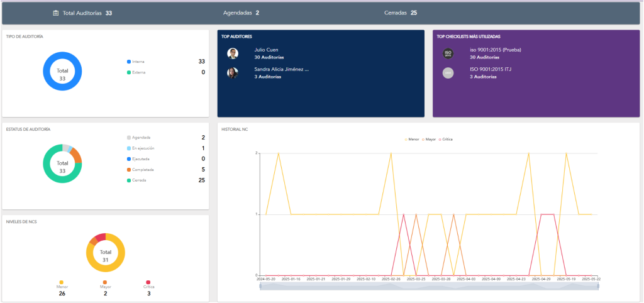Viewport: 644px width, 303px height.
Task: Open Julio Cuen's auditor name link
Action: [x=266, y=50]
